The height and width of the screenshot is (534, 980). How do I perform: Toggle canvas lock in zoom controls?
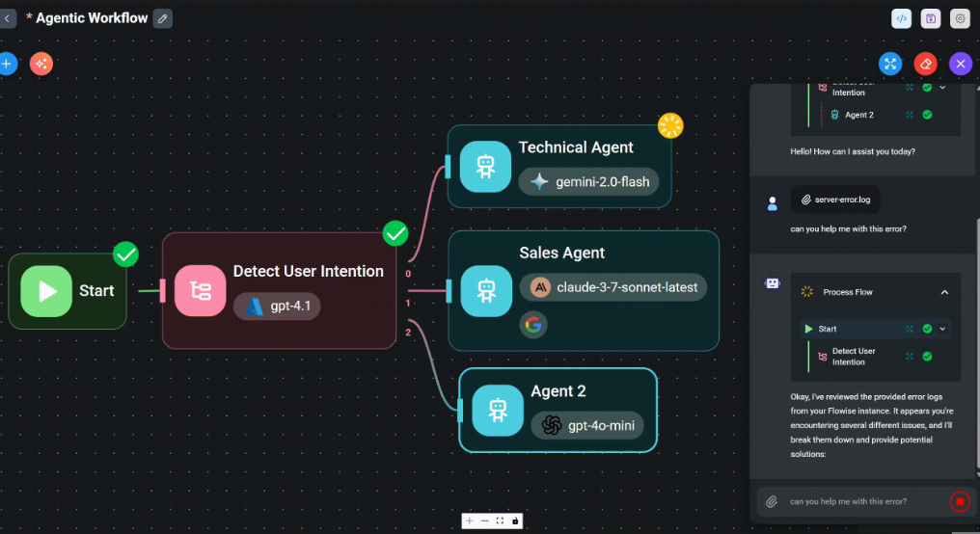pos(515,521)
